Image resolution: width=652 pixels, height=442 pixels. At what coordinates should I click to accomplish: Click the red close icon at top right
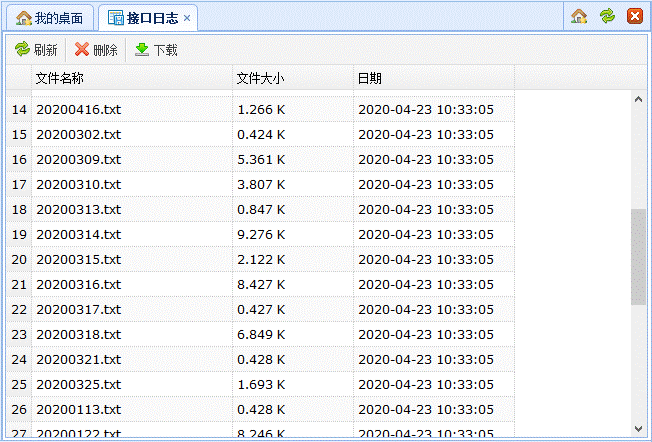[635, 16]
